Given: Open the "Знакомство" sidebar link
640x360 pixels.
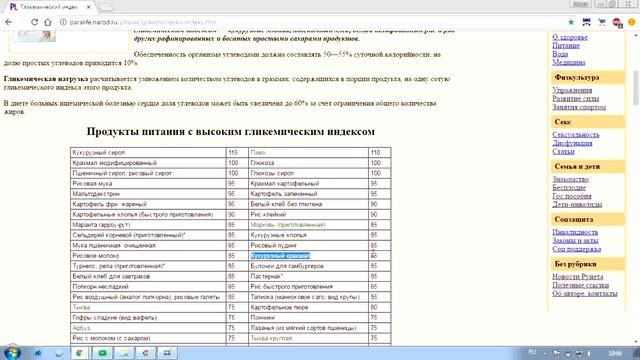Looking at the screenshot, I should tap(571, 179).
